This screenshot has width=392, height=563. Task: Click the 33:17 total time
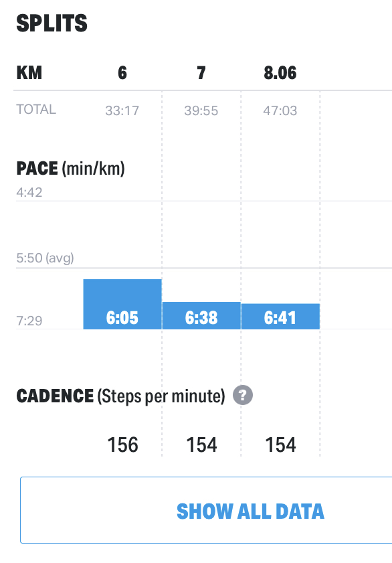tap(122, 110)
